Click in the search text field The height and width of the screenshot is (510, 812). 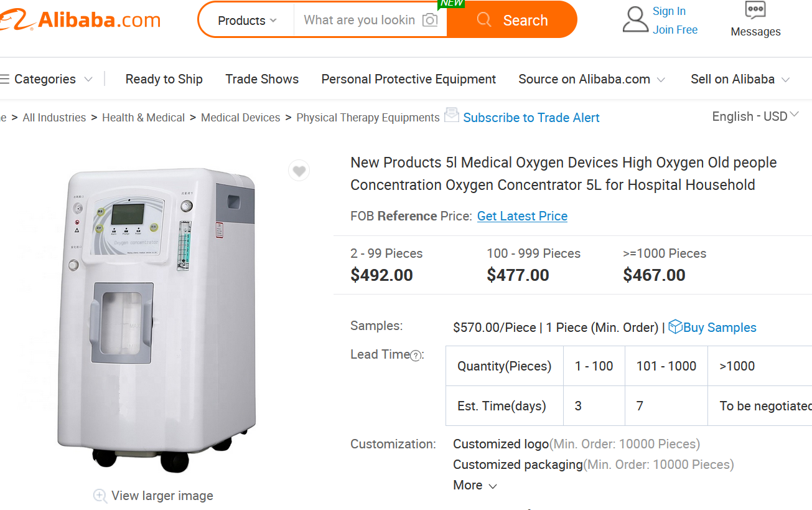(359, 20)
